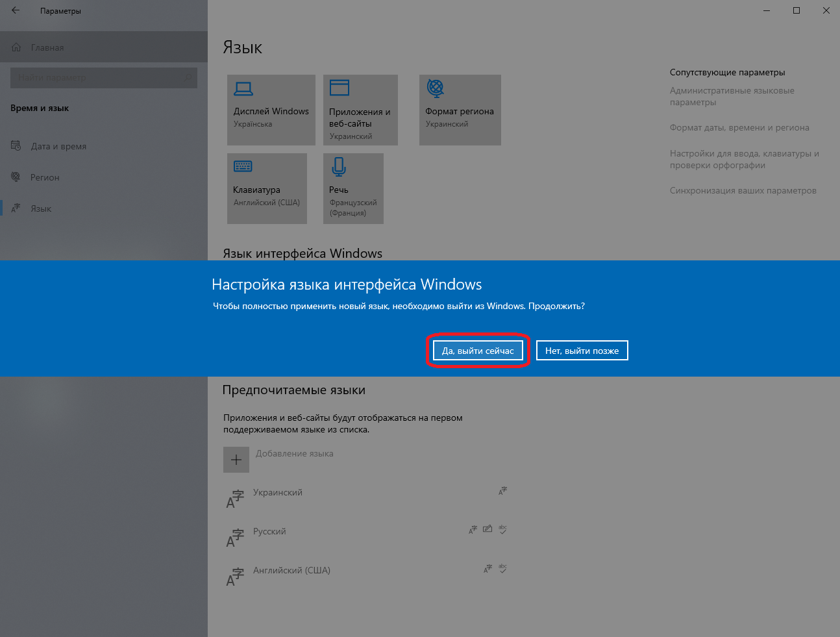The height and width of the screenshot is (637, 840).
Task: Select "Дата и время" in sidebar
Action: [x=58, y=146]
